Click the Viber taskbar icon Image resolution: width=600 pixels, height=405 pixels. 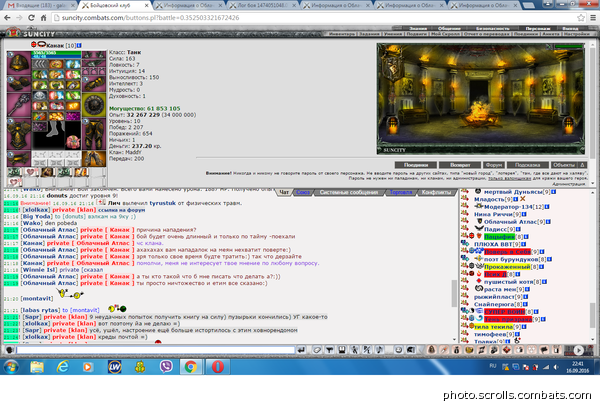pos(166,366)
